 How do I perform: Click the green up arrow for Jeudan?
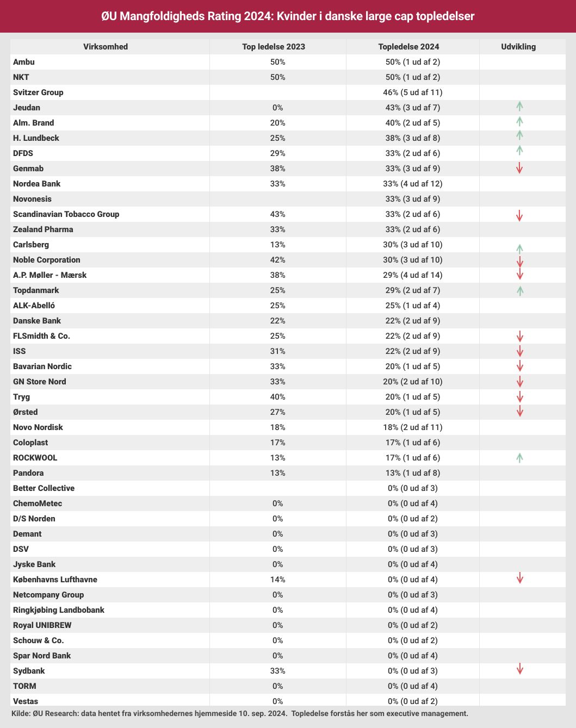519,107
